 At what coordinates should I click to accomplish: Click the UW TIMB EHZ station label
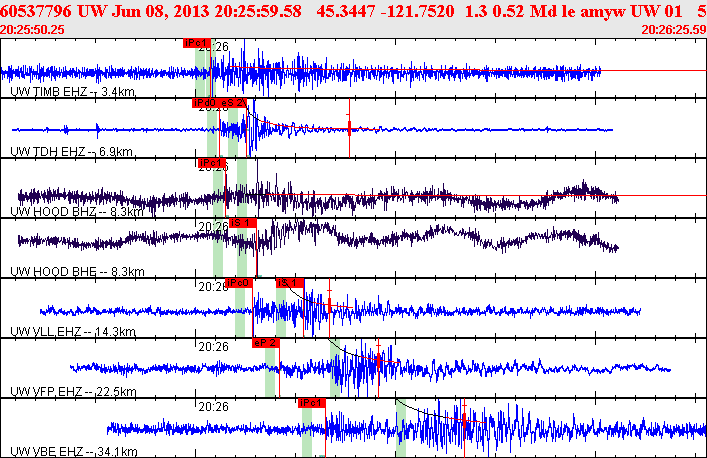pos(72,92)
